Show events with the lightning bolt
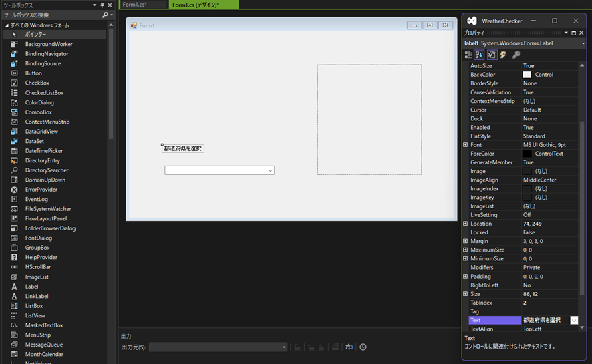 (x=503, y=55)
